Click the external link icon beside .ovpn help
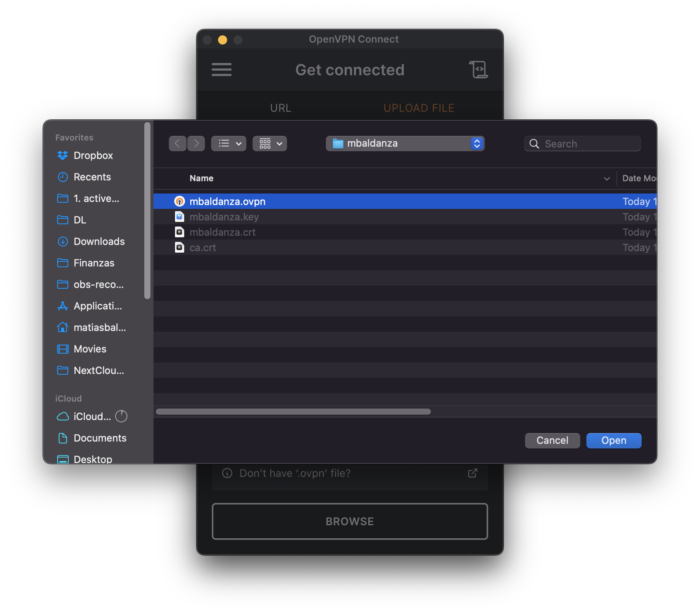 pos(473,473)
